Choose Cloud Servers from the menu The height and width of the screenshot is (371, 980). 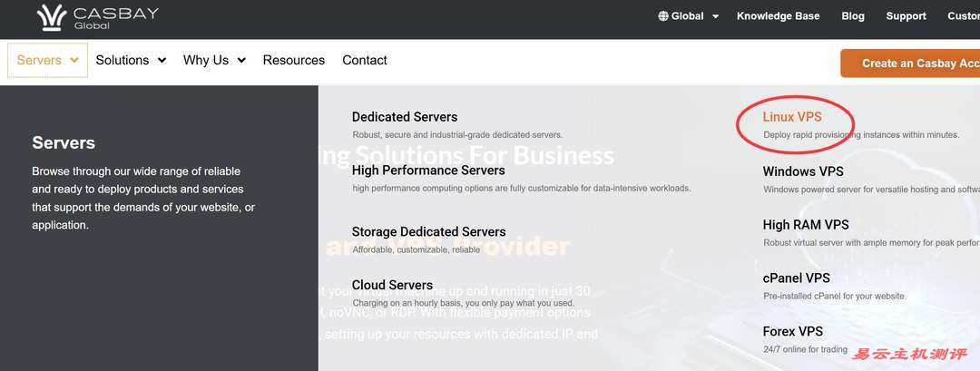[x=392, y=285]
